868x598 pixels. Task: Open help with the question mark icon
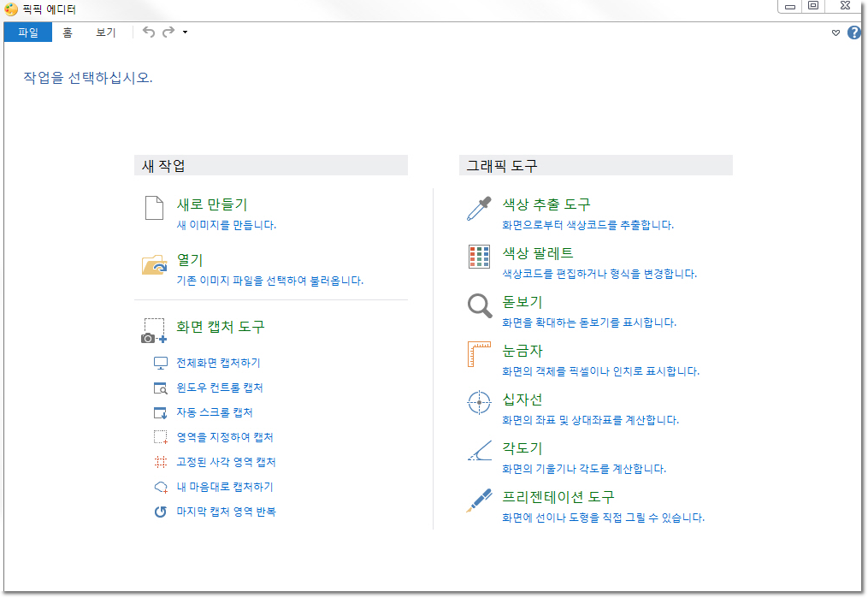[x=854, y=33]
